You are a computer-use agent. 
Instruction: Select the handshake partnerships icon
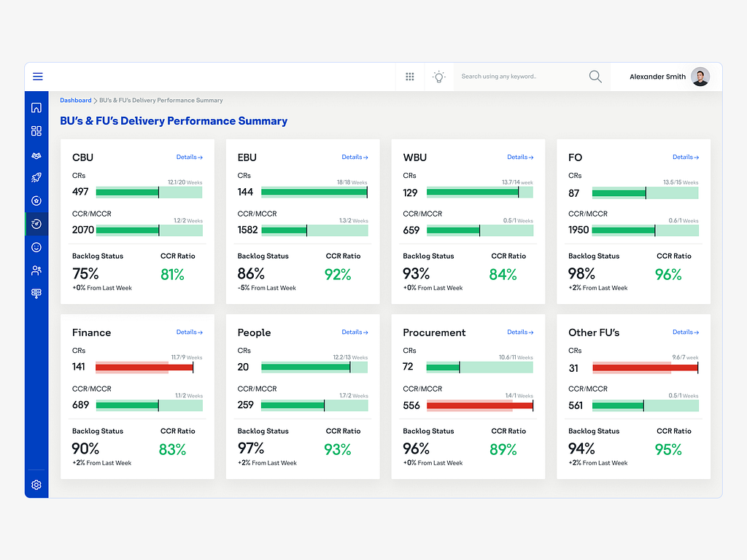click(36, 154)
